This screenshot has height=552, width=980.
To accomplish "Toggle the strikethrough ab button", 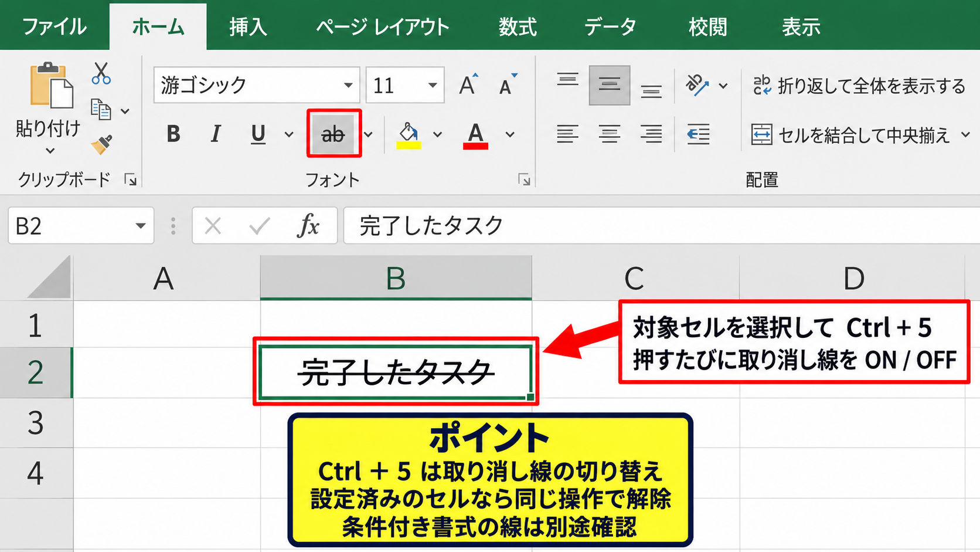I will [333, 134].
